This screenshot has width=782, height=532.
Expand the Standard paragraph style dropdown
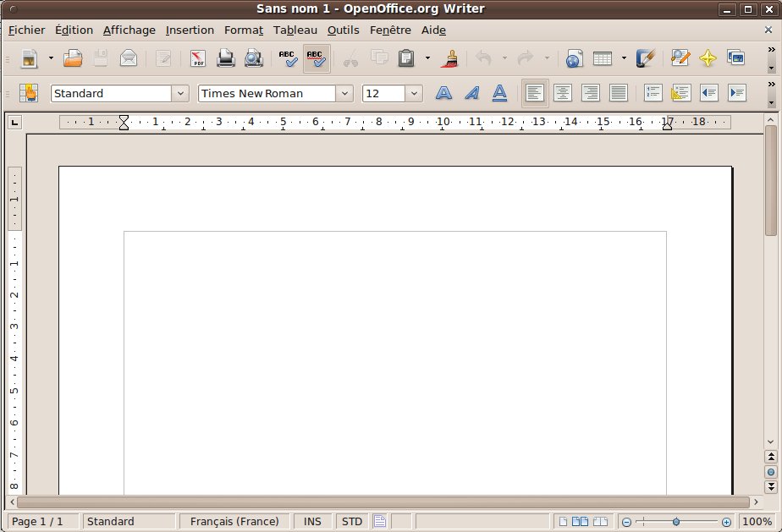(180, 93)
